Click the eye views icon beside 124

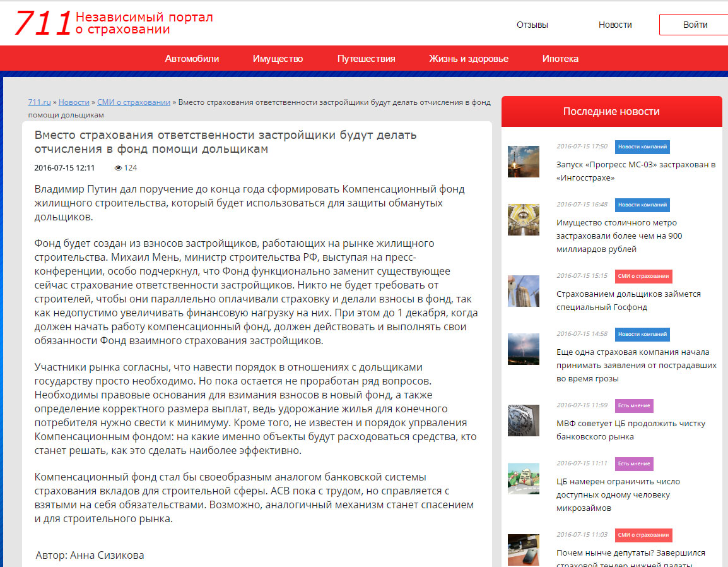[118, 168]
